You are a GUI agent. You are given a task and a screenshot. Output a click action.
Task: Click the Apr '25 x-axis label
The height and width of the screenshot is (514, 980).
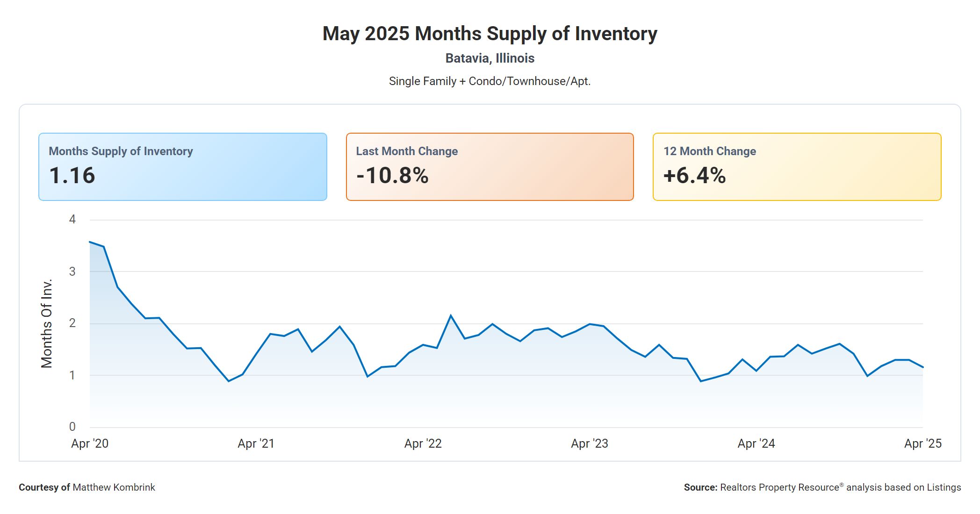pyautogui.click(x=922, y=443)
